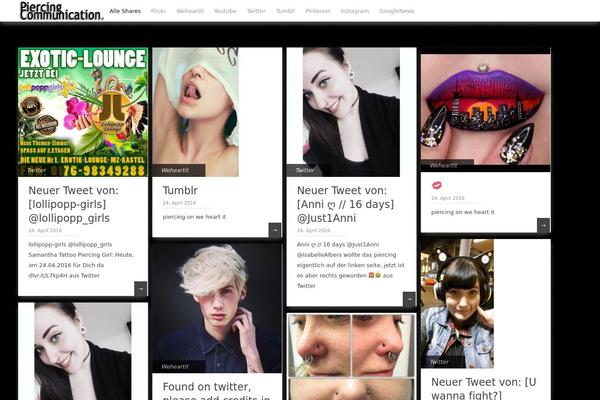This screenshot has height=400, width=600.
Task: Open 'Neuer Tweet von: [U wanna fight?]' title
Action: coord(484,389)
